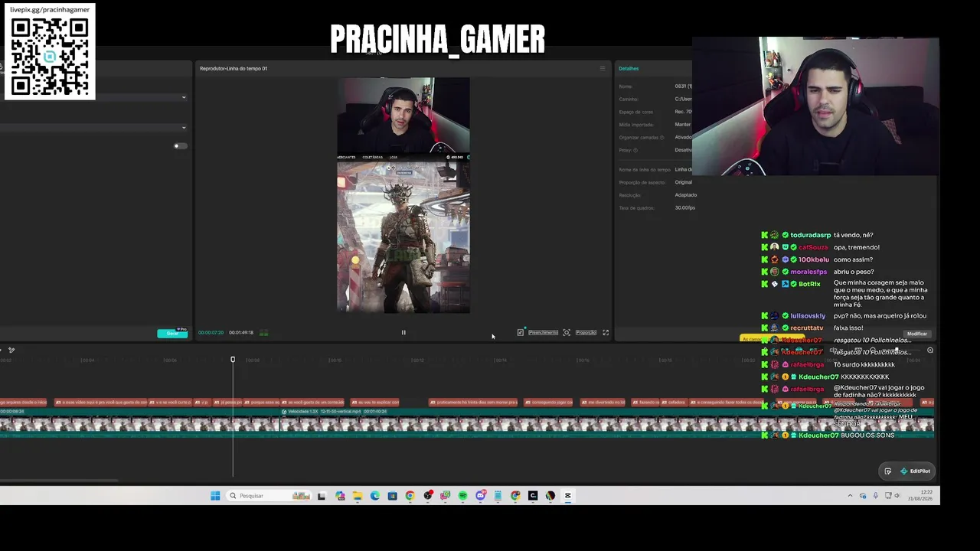Click the current timecode 00:00:07:20
Screen dimensions: 980x551
211,333
